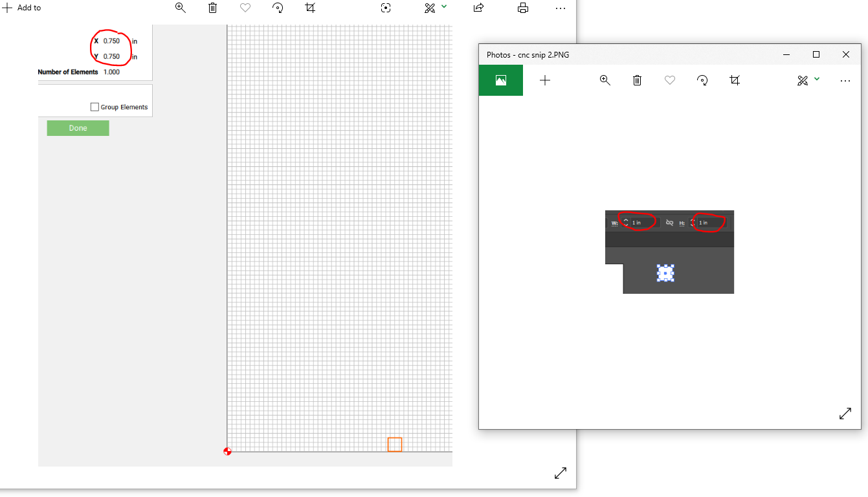Close the cnc snip 2 Photos window
The image size is (868, 497).
(x=846, y=55)
